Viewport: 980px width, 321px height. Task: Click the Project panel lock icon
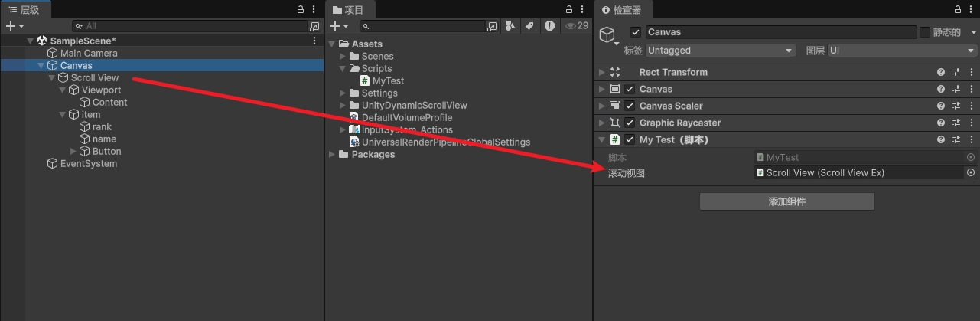[x=569, y=9]
